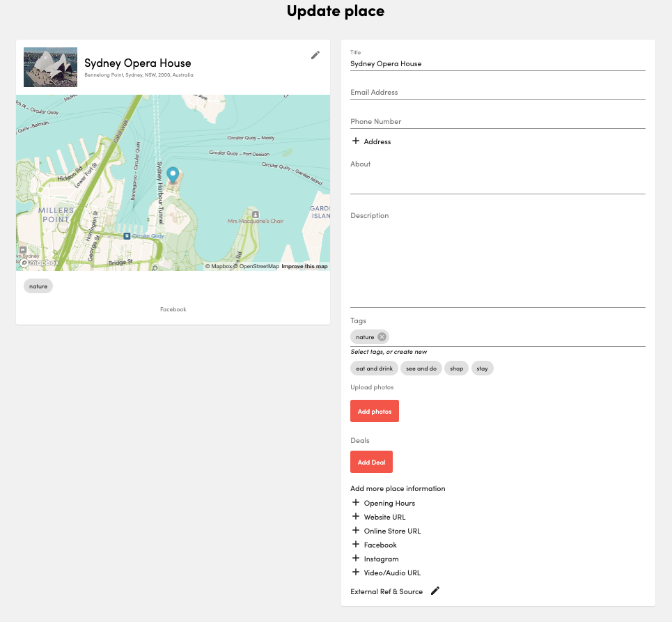Click into the Title input field
672x622 pixels.
pos(498,64)
